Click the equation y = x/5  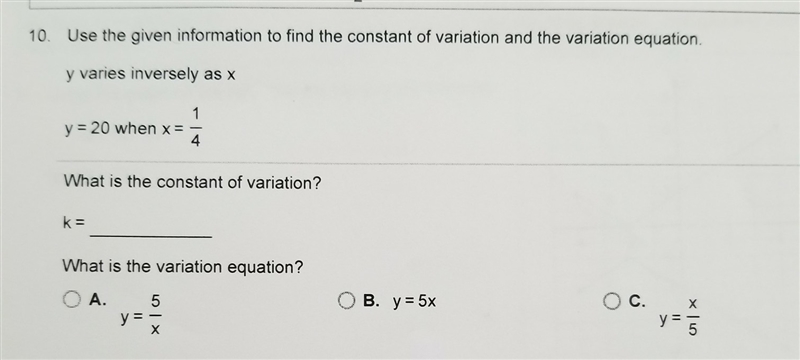point(679,317)
